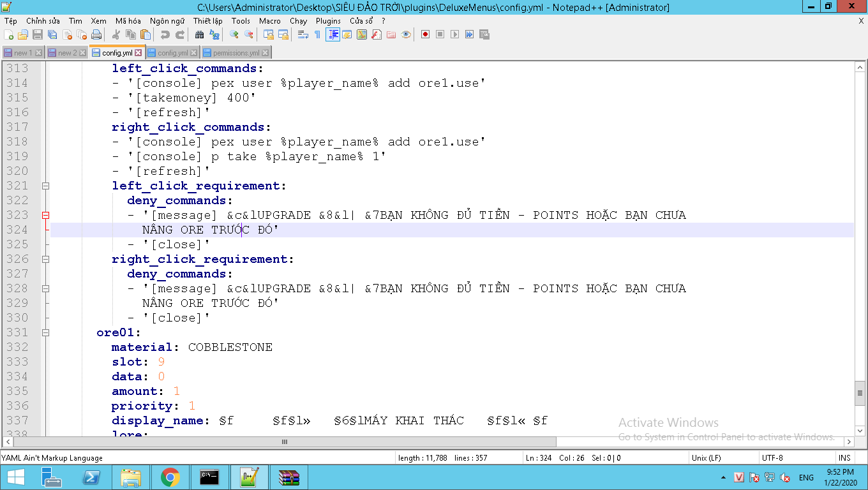Click the Undo arrow icon
Viewport: 868px width, 490px height.
click(x=165, y=34)
